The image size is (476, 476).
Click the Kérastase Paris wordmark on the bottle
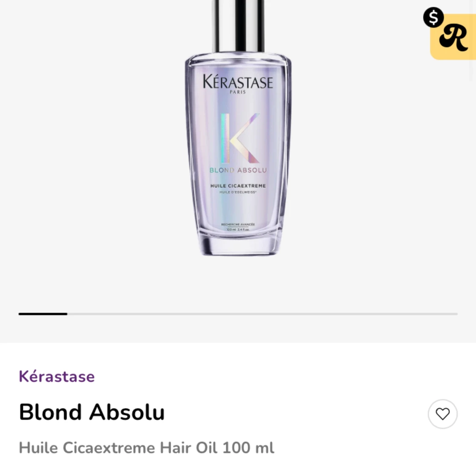[238, 84]
